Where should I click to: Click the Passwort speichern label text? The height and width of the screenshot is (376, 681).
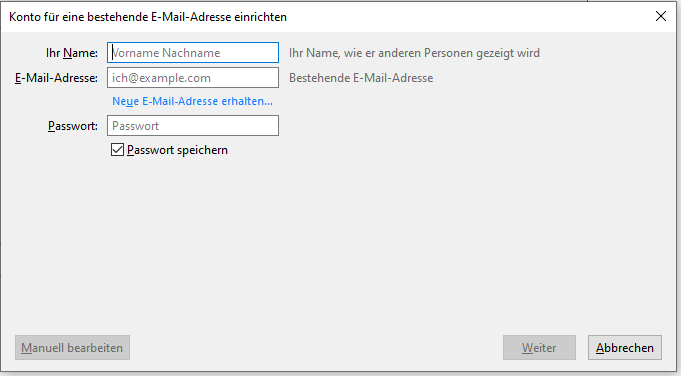coord(177,150)
